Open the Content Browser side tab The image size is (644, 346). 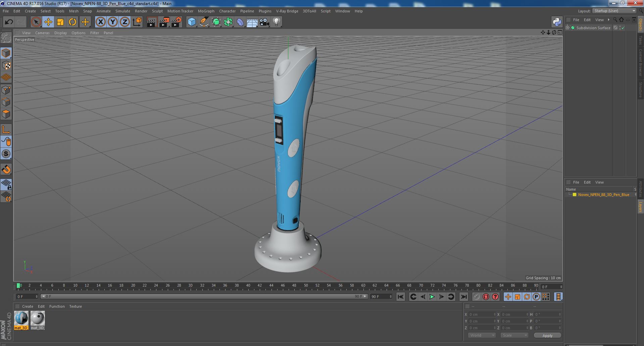[x=640, y=62]
